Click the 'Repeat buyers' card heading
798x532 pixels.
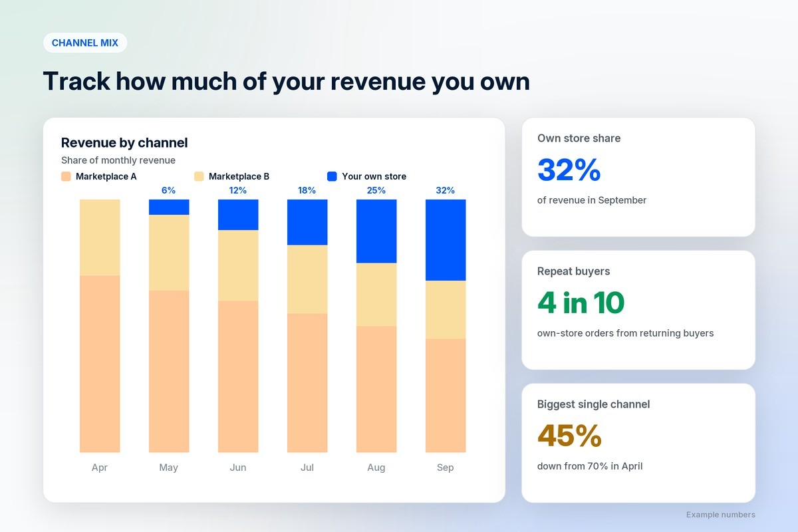(x=574, y=271)
